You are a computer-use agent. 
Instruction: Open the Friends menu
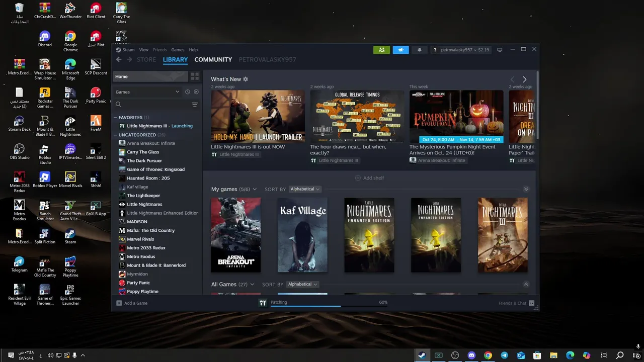[159, 50]
